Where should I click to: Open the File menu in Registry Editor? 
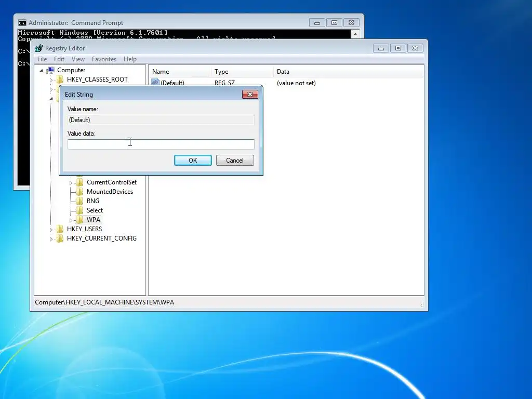coord(42,59)
